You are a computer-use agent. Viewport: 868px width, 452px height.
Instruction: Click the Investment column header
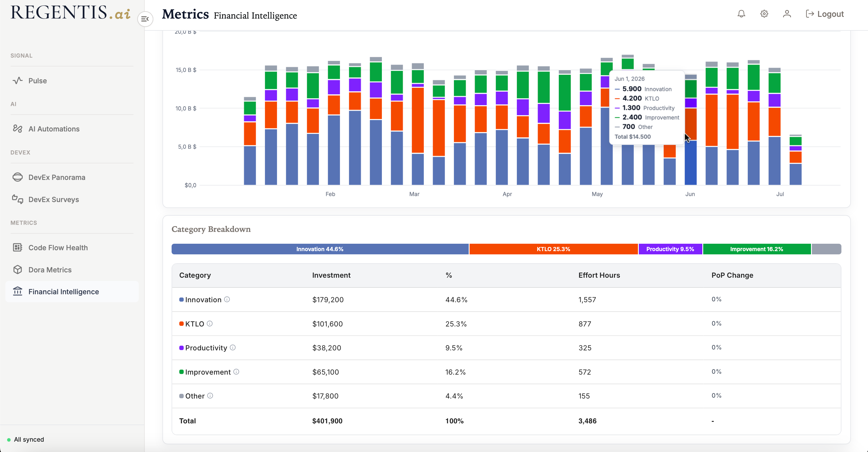click(x=331, y=275)
